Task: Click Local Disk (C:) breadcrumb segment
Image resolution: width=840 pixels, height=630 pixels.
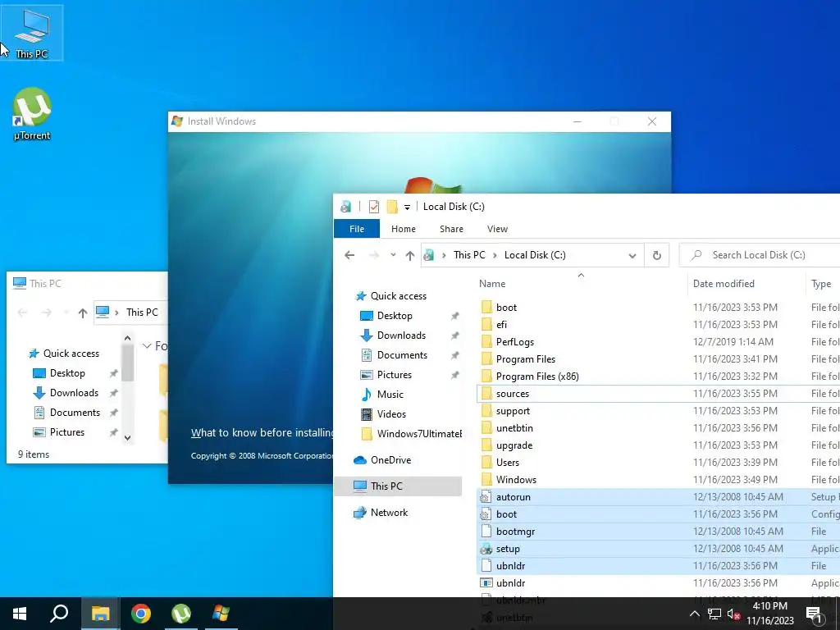Action: click(535, 255)
